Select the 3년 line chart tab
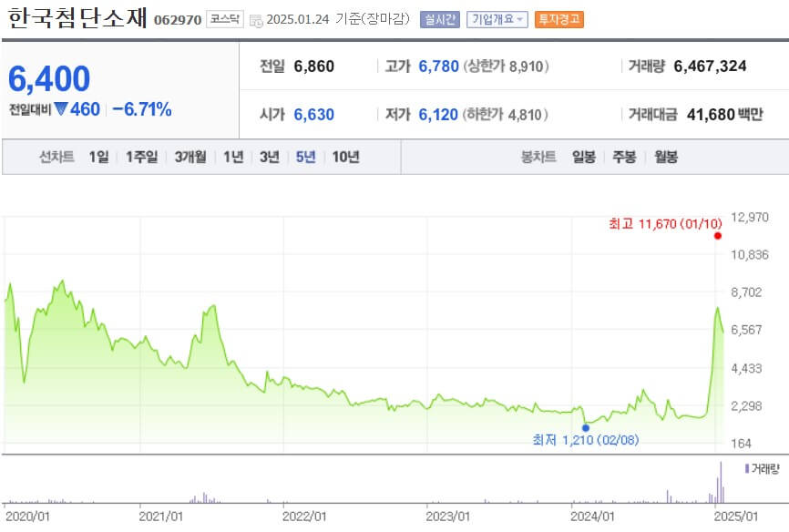Screen dimensions: 789x532 click(x=269, y=157)
